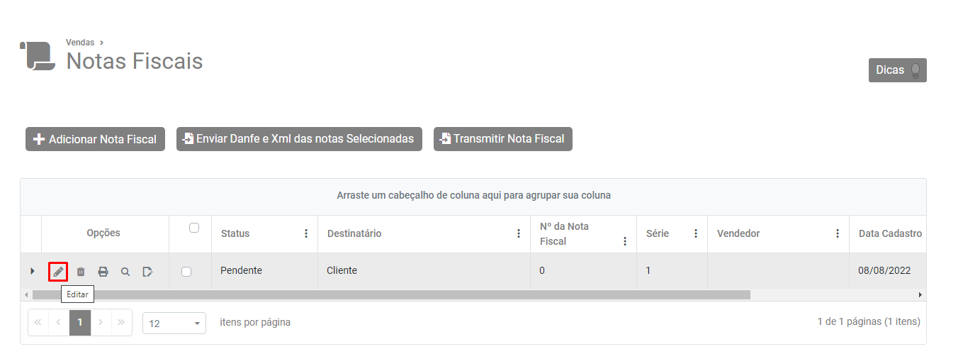Open Nº da Nota Fiscal column menu
Viewport: 980px width, 359px height.
[625, 241]
